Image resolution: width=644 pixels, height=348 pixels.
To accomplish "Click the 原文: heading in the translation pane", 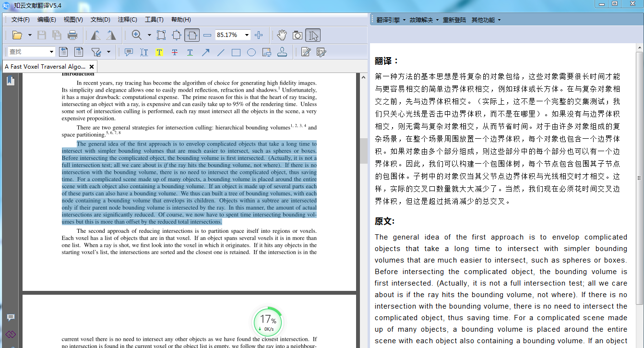I will pyautogui.click(x=385, y=221).
